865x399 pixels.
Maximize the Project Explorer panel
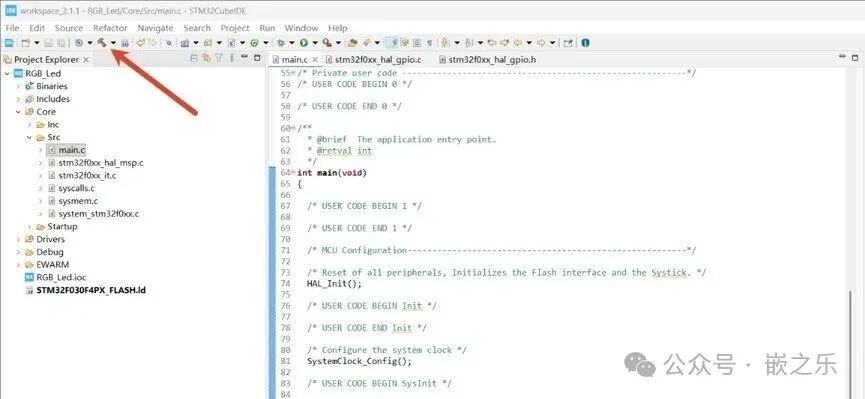pyautogui.click(x=257, y=57)
